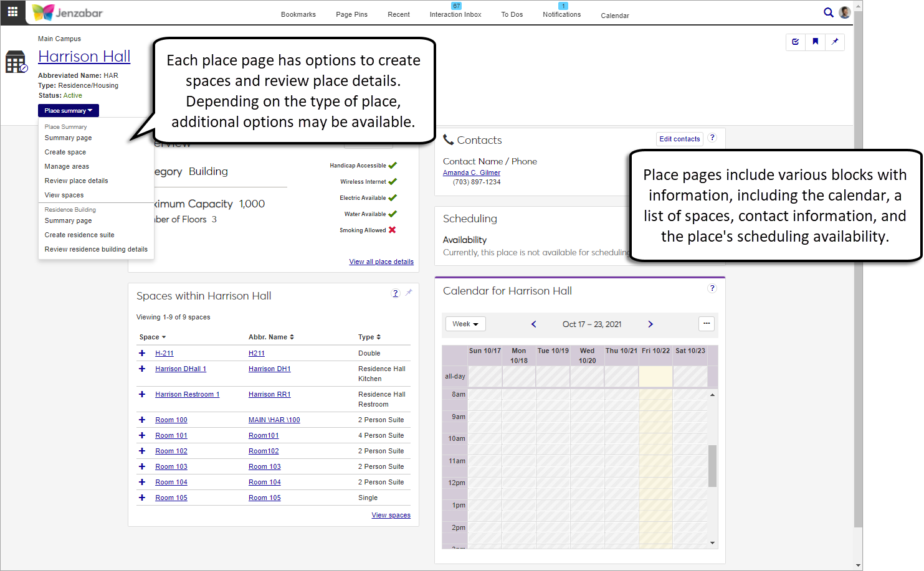Choose Review residence building details
924x571 pixels.
click(x=96, y=249)
